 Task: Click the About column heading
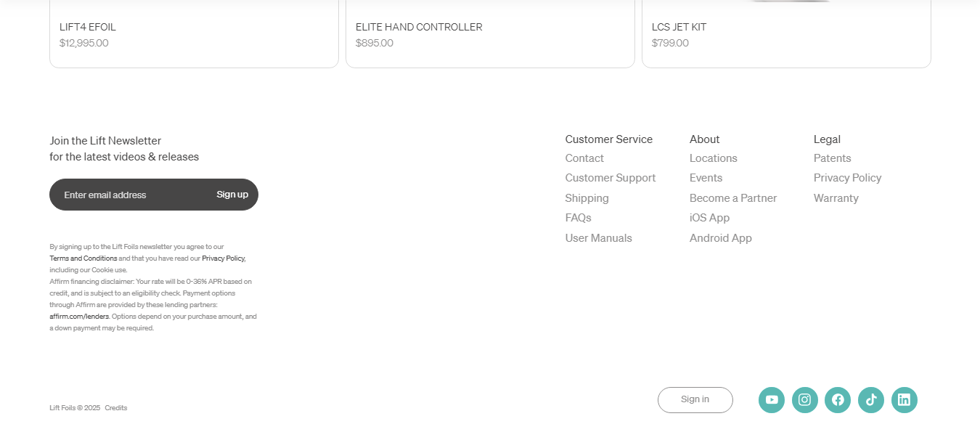(x=705, y=139)
